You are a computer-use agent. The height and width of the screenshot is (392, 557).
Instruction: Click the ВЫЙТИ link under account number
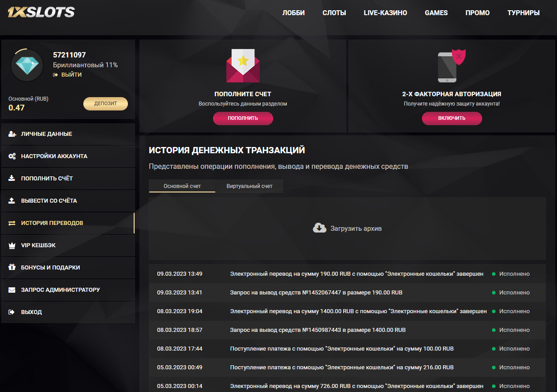point(71,75)
